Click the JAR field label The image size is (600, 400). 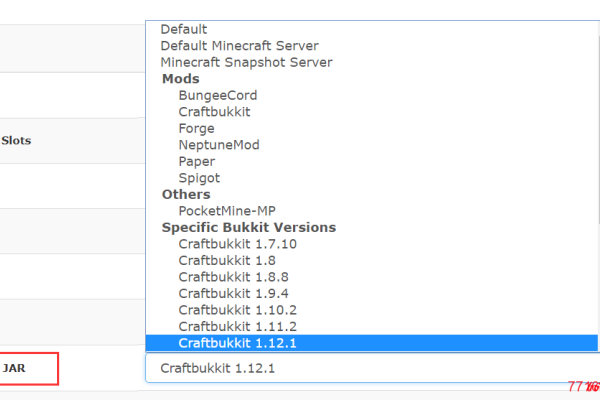pos(14,368)
